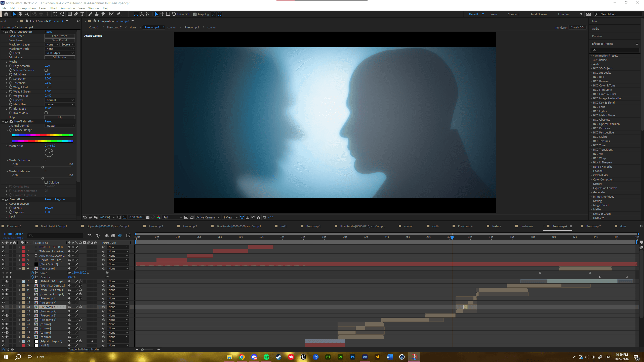Open the Effect dropdown showing RGB Edges
This screenshot has width=644, height=362.
click(60, 53)
